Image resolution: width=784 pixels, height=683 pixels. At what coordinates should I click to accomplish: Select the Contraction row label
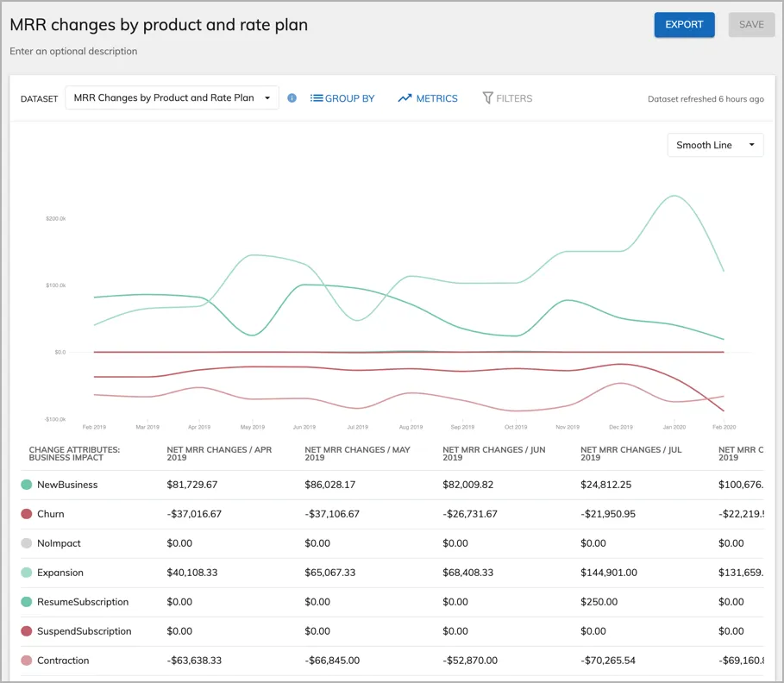(63, 661)
